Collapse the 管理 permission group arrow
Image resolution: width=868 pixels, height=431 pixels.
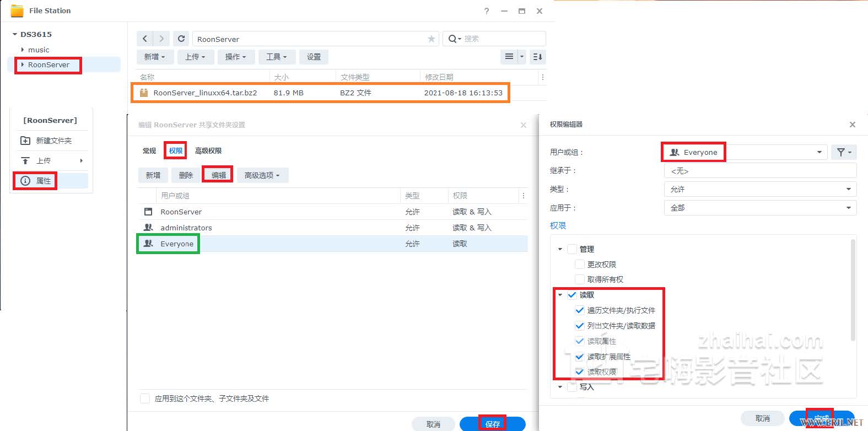[560, 249]
